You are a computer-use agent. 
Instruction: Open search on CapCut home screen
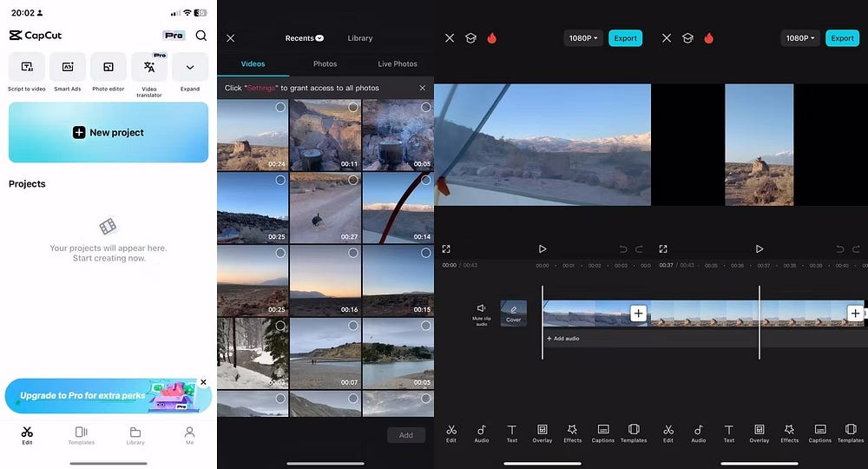click(x=201, y=36)
